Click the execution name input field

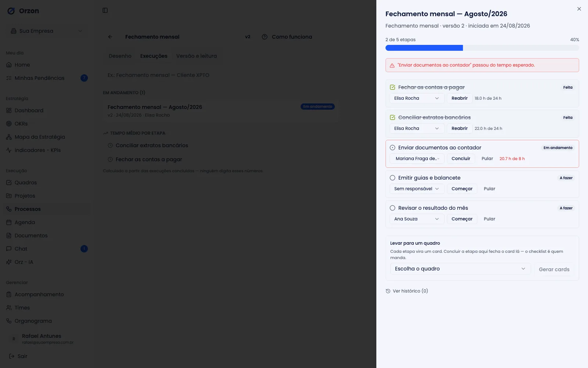[220, 75]
